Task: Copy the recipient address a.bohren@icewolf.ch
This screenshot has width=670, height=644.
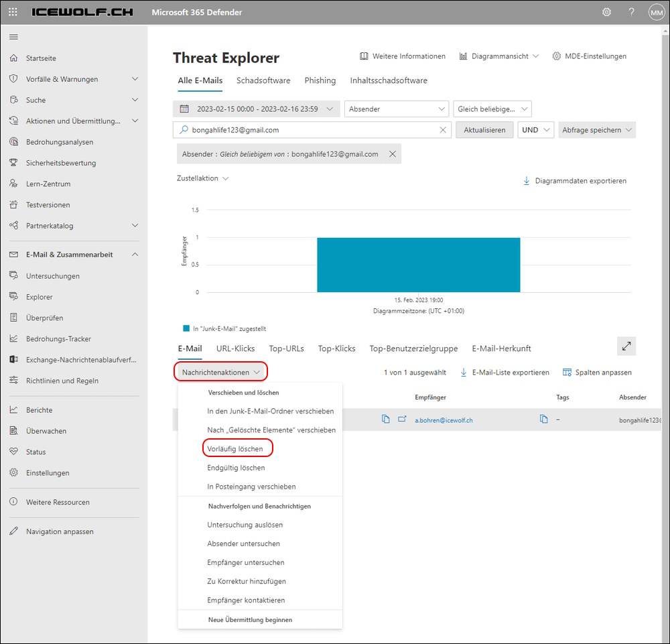Action: (x=543, y=420)
